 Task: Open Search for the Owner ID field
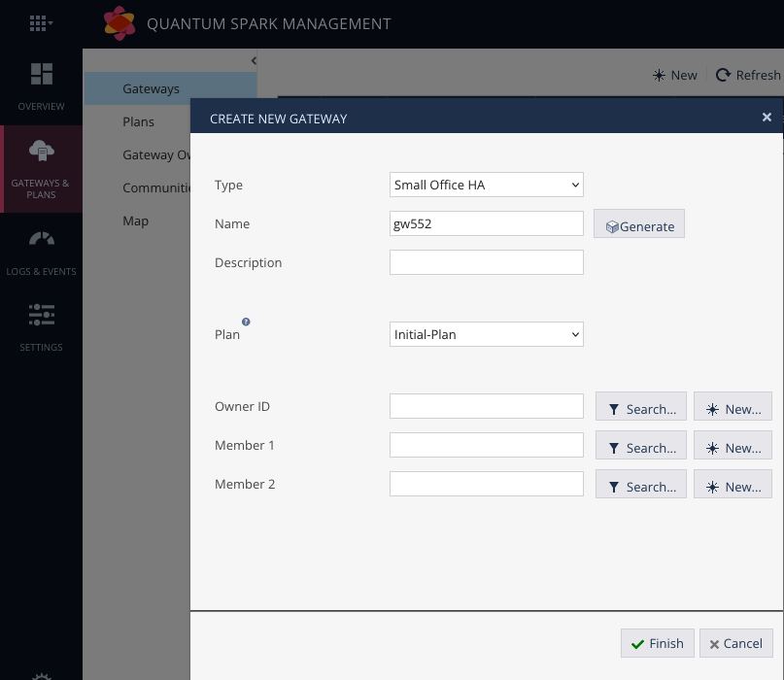tap(640, 406)
